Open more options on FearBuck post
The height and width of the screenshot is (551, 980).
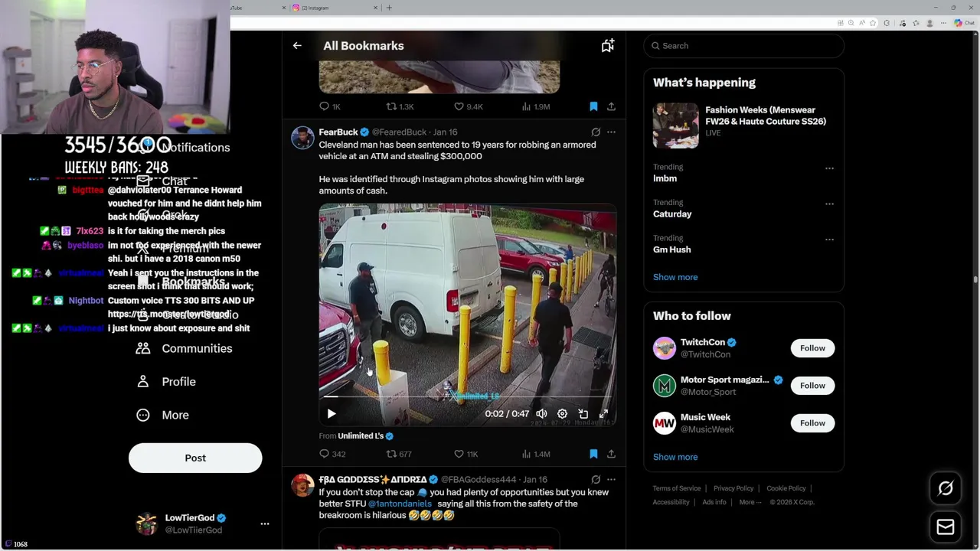[x=611, y=132]
